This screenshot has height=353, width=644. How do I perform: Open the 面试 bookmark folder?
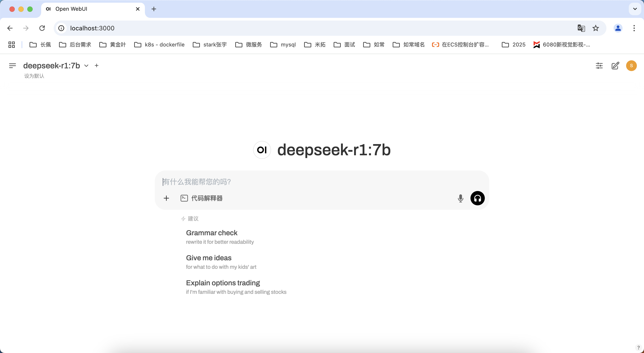click(345, 45)
